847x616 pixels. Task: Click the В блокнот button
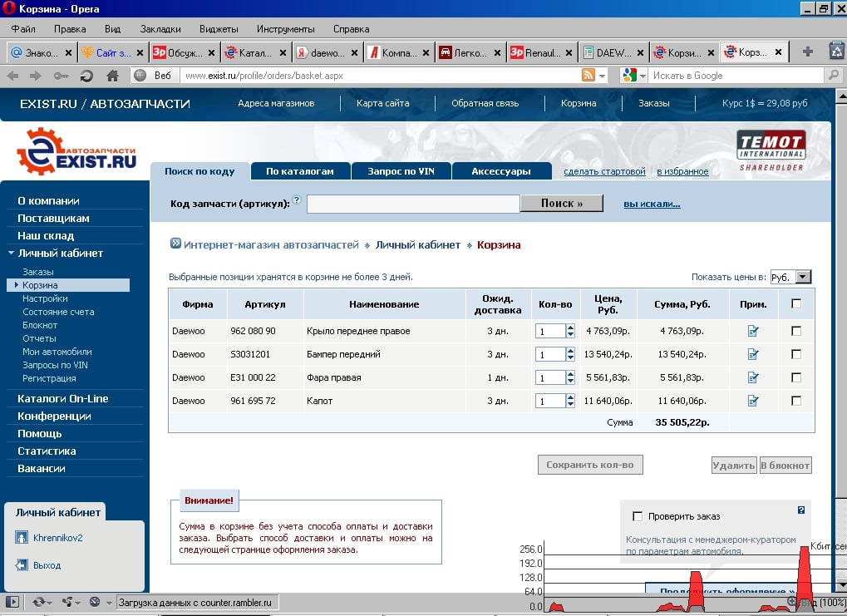pos(785,466)
